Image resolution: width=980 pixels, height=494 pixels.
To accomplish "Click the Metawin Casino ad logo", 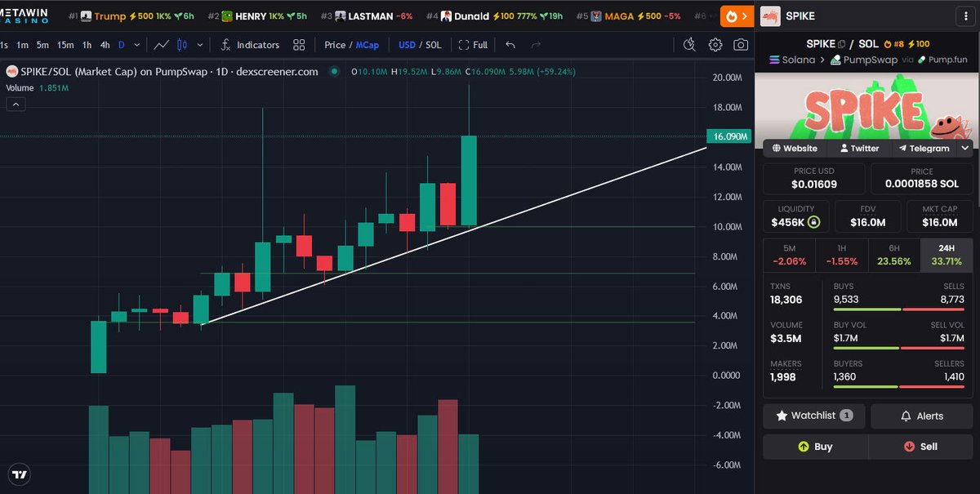I will [25, 16].
